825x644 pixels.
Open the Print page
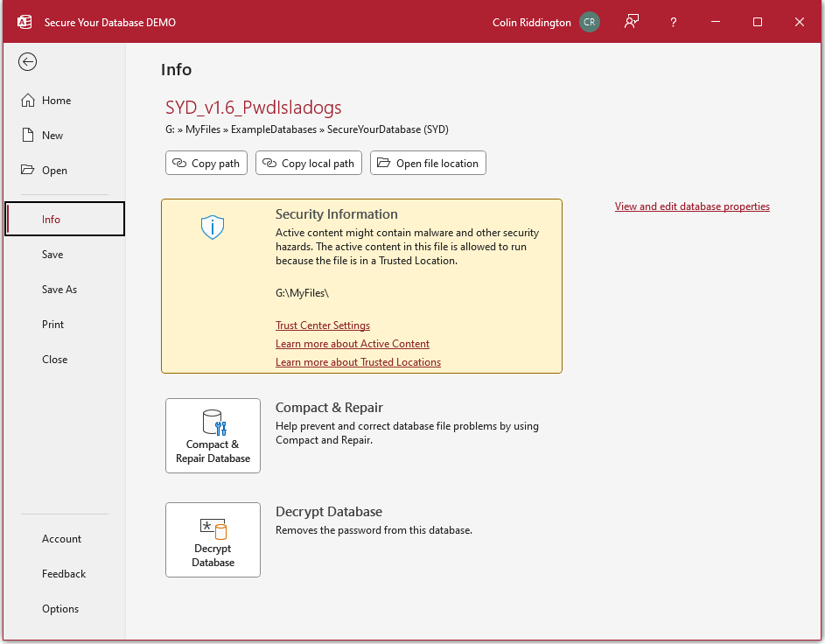(64, 325)
